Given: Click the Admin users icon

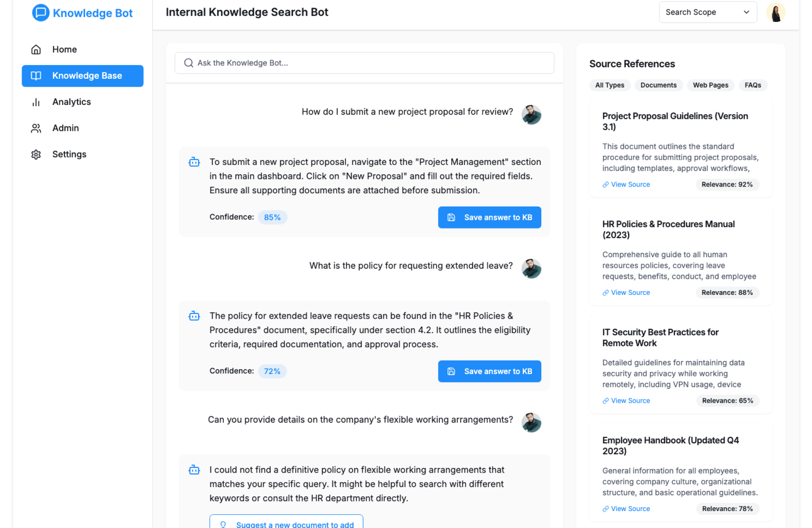Looking at the screenshot, I should click(x=36, y=128).
